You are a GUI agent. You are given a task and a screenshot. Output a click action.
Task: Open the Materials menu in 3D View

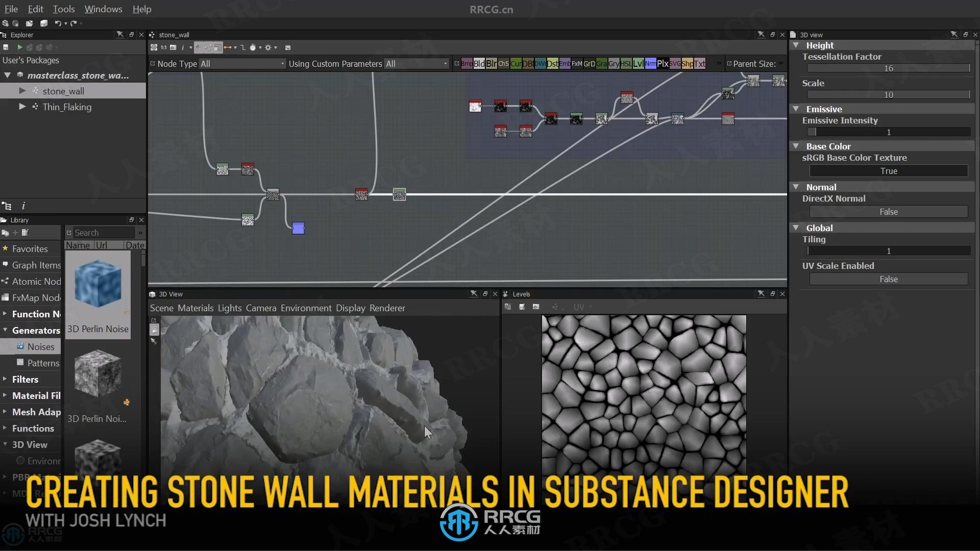point(195,308)
